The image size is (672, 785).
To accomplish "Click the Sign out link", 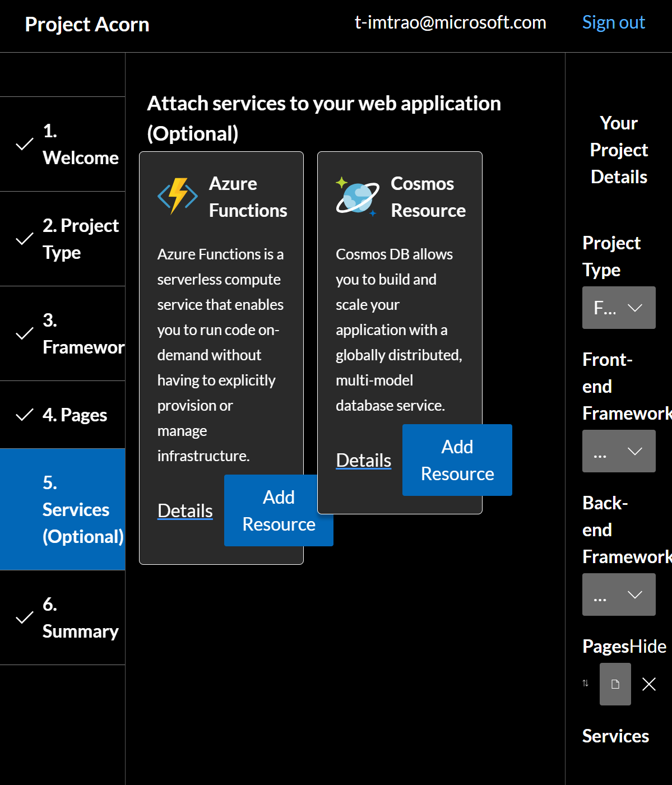I will pyautogui.click(x=614, y=22).
